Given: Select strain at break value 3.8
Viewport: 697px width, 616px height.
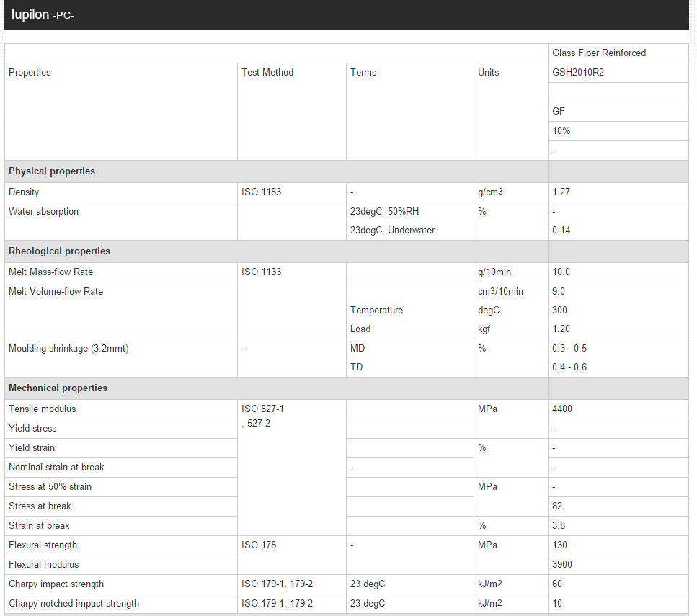Looking at the screenshot, I should tap(559, 526).
